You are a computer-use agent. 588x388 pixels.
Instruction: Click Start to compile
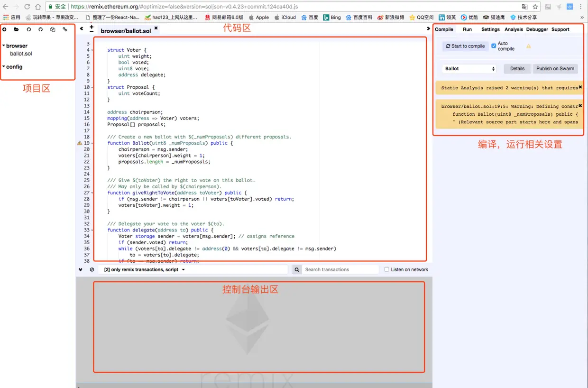[465, 46]
